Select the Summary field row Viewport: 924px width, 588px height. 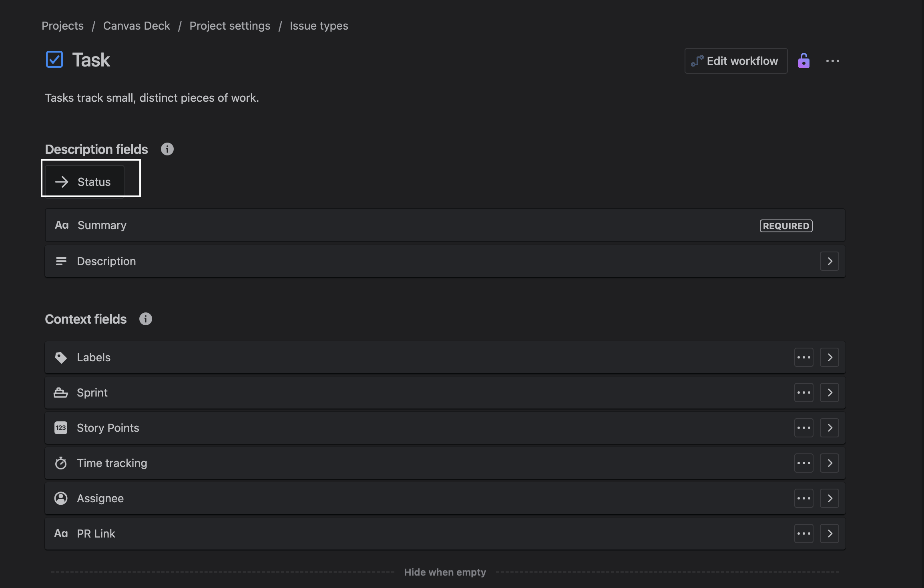tap(445, 225)
